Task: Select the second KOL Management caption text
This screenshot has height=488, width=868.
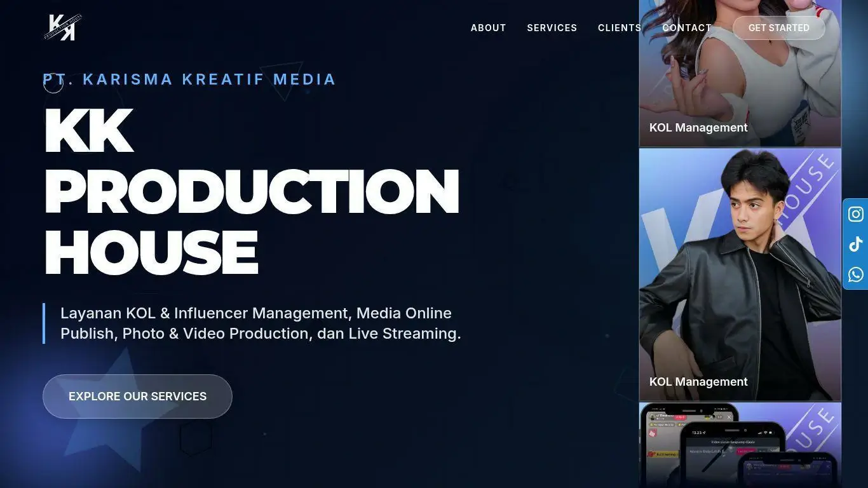Action: pos(698,382)
